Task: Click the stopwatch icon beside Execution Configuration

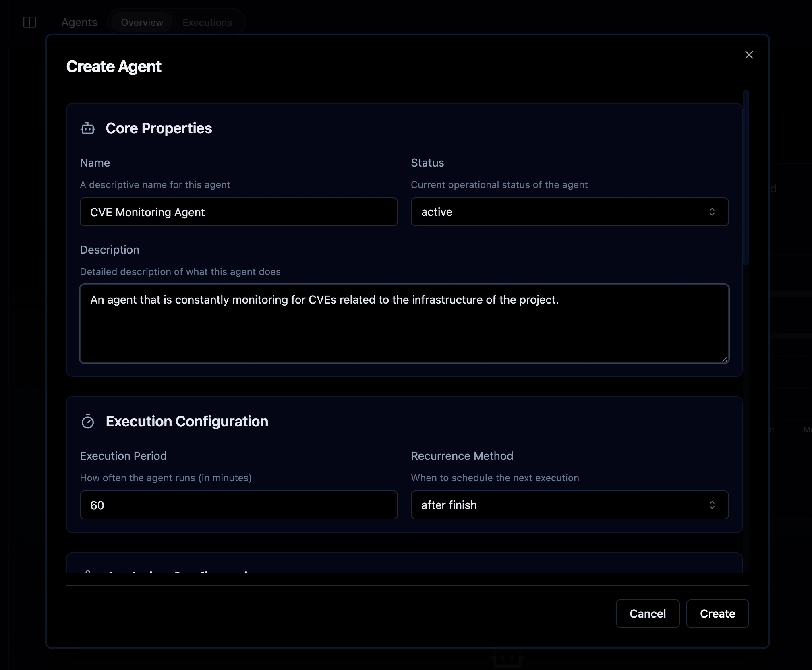Action: coord(87,422)
